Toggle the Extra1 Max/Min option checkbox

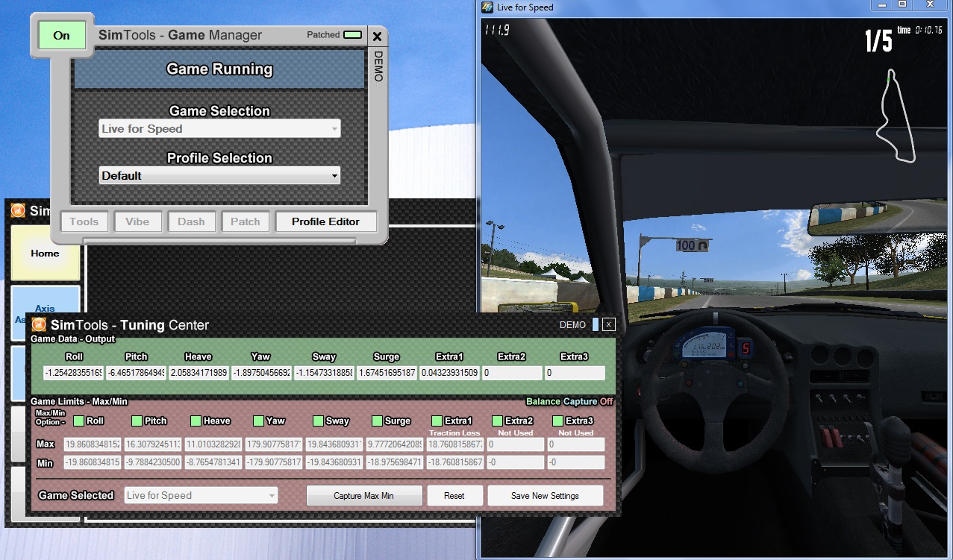coord(437,421)
